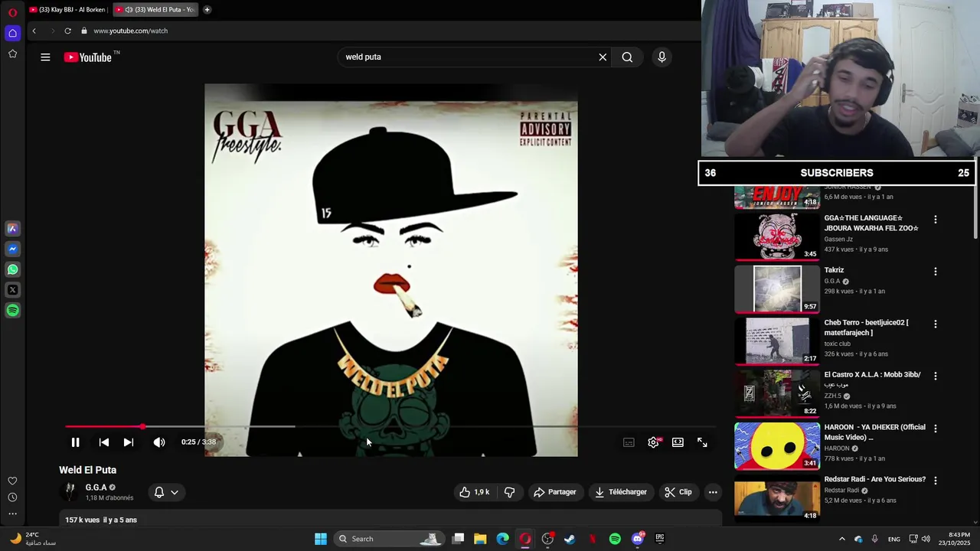Open Spotify in the Opera sidebar

click(x=12, y=311)
